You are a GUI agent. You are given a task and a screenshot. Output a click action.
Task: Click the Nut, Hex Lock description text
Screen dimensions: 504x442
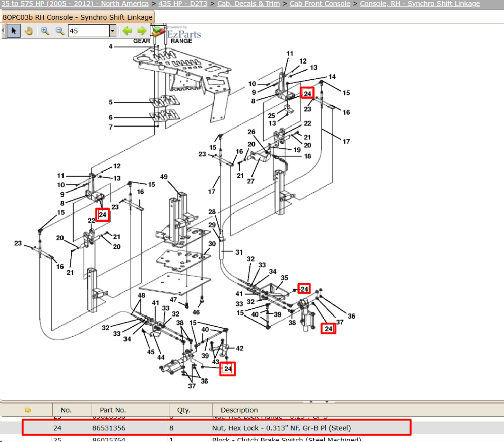click(x=281, y=428)
